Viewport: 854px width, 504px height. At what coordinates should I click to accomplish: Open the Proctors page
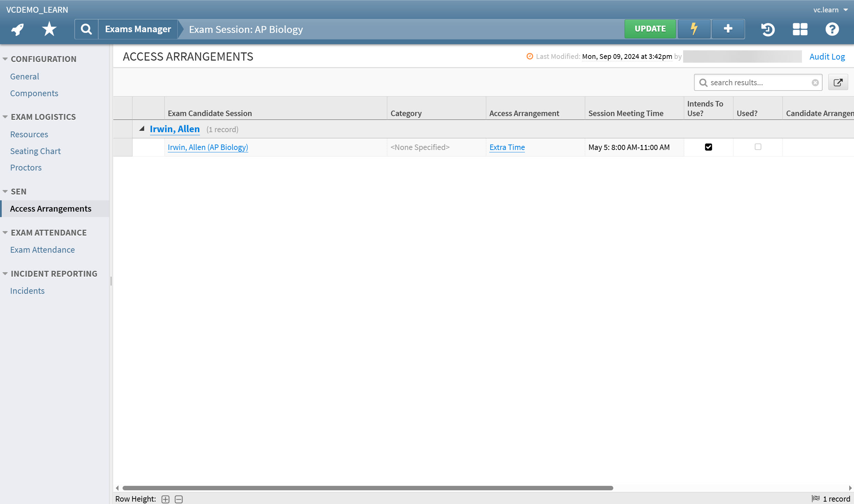tap(26, 167)
